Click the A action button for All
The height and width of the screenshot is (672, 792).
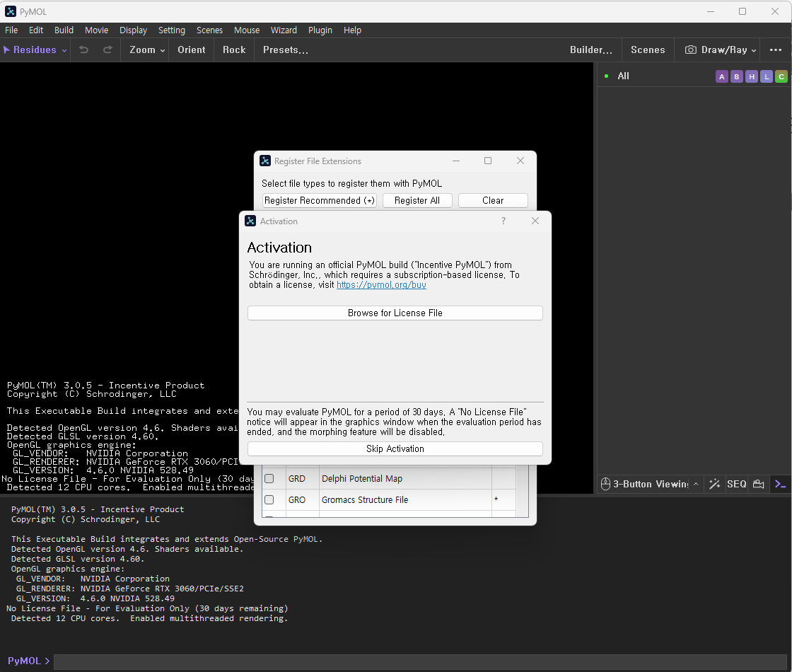click(x=721, y=77)
